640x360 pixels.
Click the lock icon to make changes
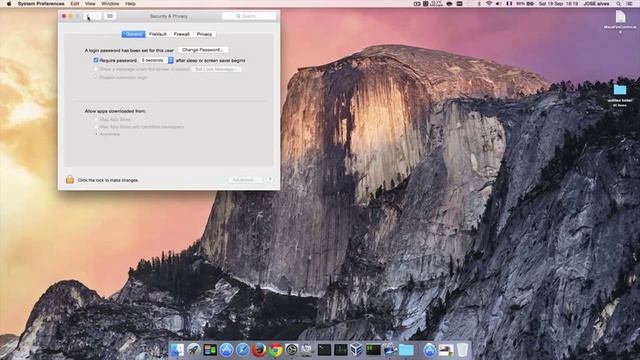(x=70, y=179)
